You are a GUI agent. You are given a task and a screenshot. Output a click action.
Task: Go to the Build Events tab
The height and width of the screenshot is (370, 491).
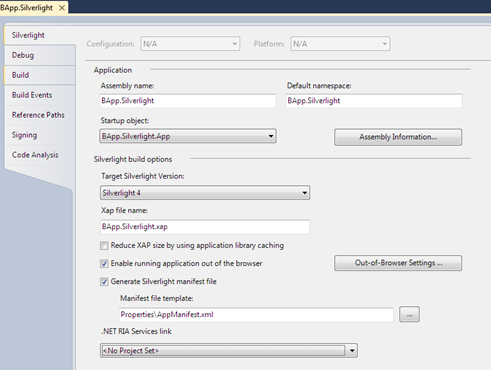pyautogui.click(x=39, y=95)
